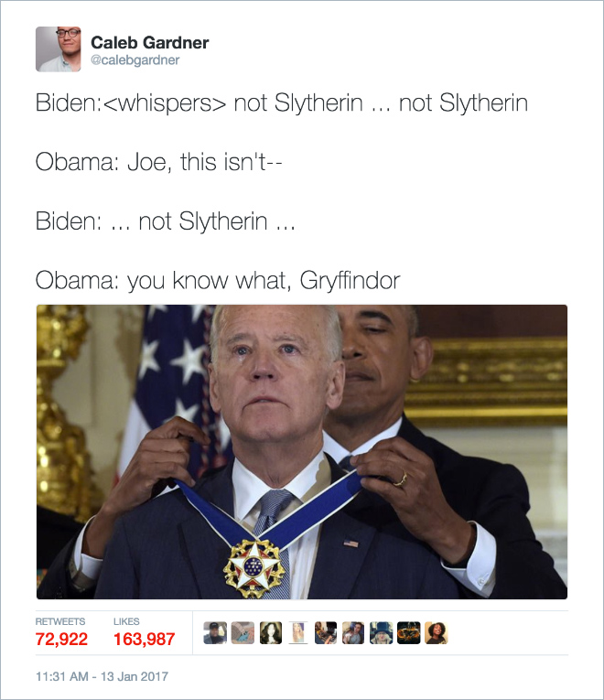Screen dimensions: 604x700
Task: Click the ninth liker avatar at the row's end
Action: 437,633
